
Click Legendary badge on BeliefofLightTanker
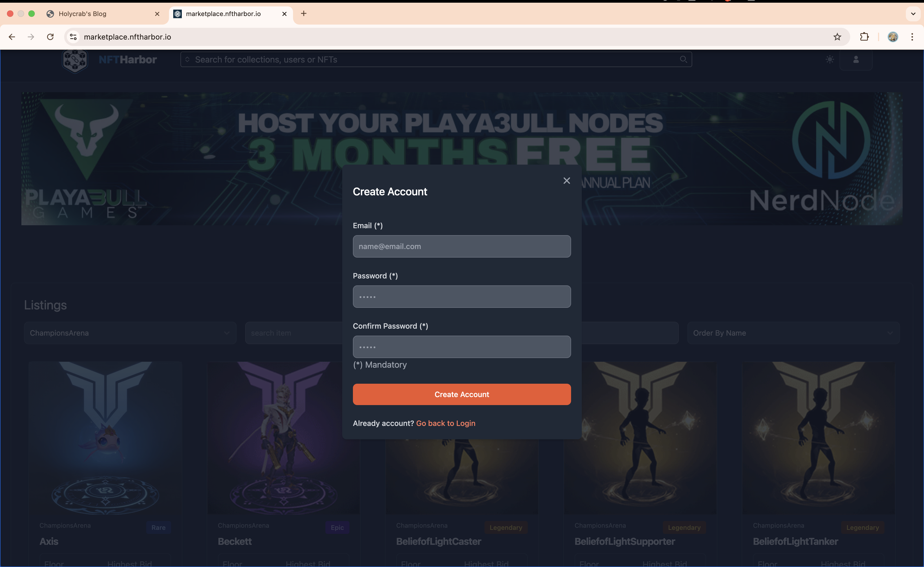point(863,527)
